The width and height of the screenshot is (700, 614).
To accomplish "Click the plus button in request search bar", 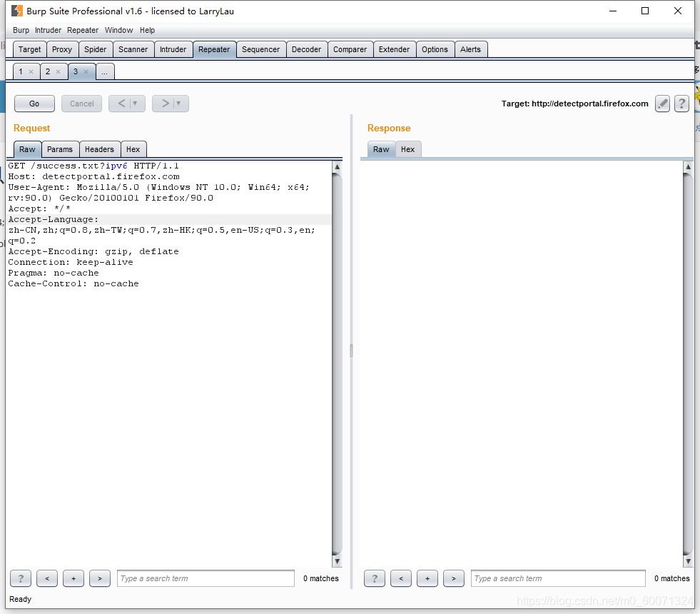I will [73, 579].
